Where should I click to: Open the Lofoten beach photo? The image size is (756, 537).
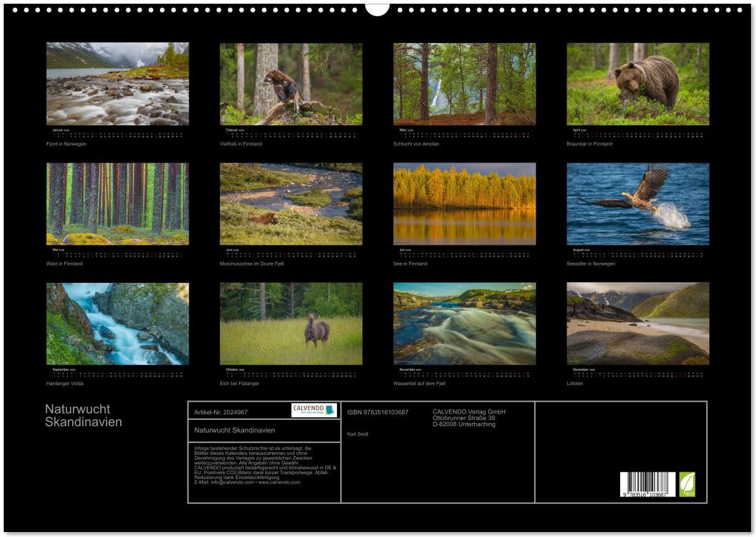point(638,324)
